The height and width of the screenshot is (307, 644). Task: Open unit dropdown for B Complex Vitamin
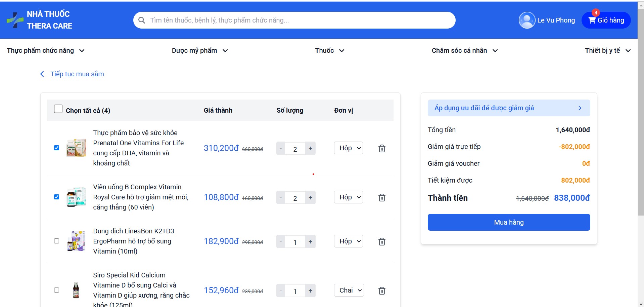[x=349, y=197]
